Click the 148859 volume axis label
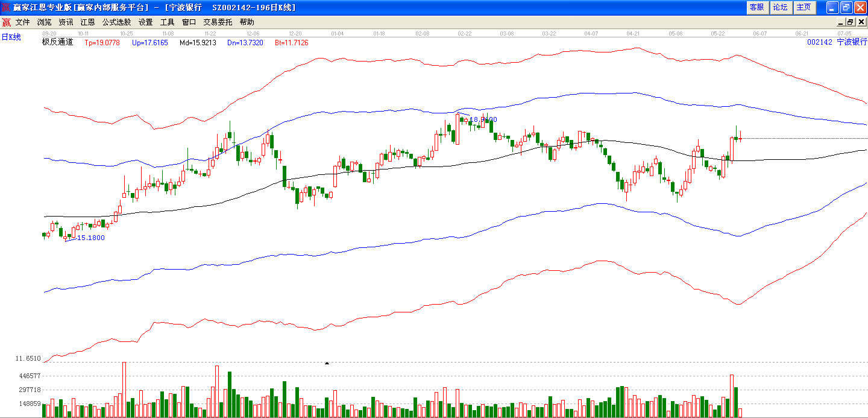This screenshot has height=418, width=868. (28, 404)
